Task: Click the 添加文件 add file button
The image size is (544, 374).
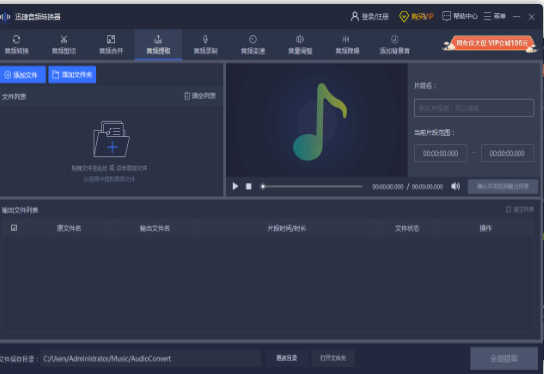Action: point(23,75)
